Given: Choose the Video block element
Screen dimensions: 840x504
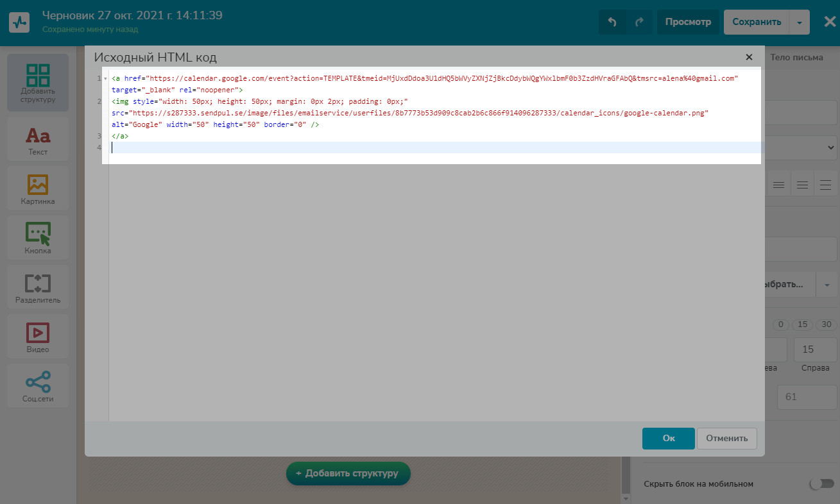Looking at the screenshot, I should 38,338.
